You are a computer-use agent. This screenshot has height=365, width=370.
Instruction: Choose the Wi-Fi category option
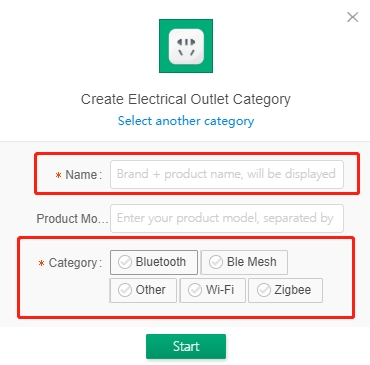click(x=213, y=290)
